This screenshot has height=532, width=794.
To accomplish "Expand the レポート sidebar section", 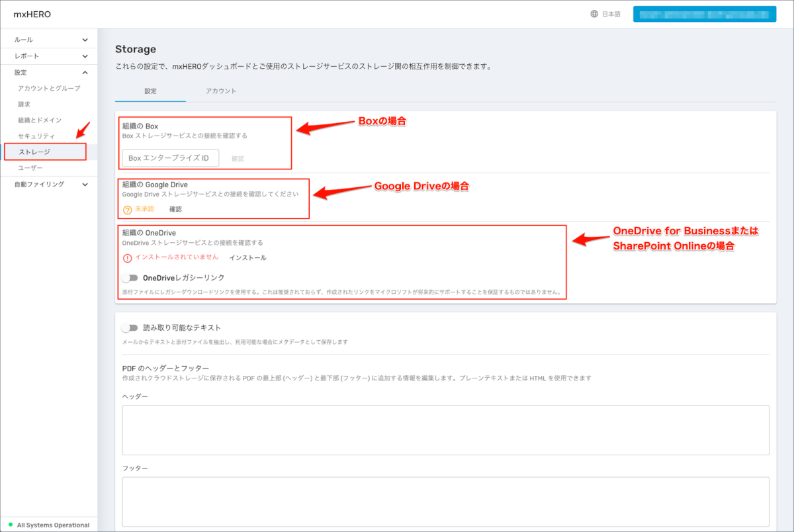I will (x=49, y=56).
